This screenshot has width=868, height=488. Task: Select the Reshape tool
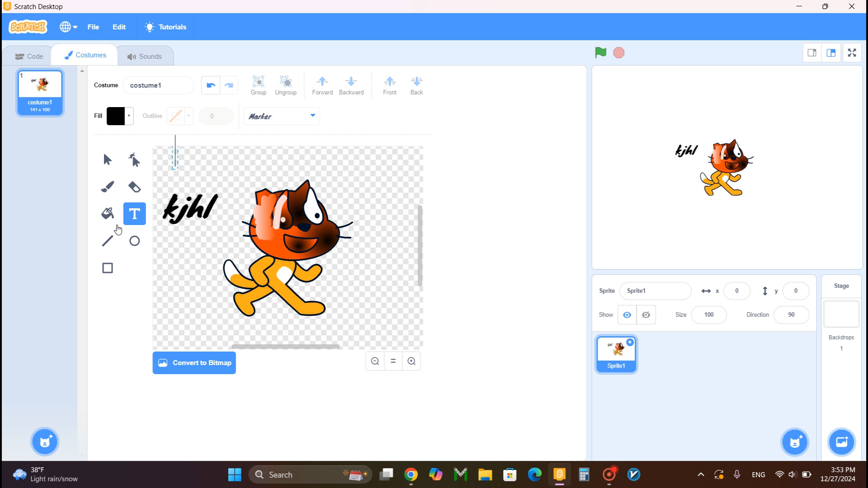[x=134, y=160]
